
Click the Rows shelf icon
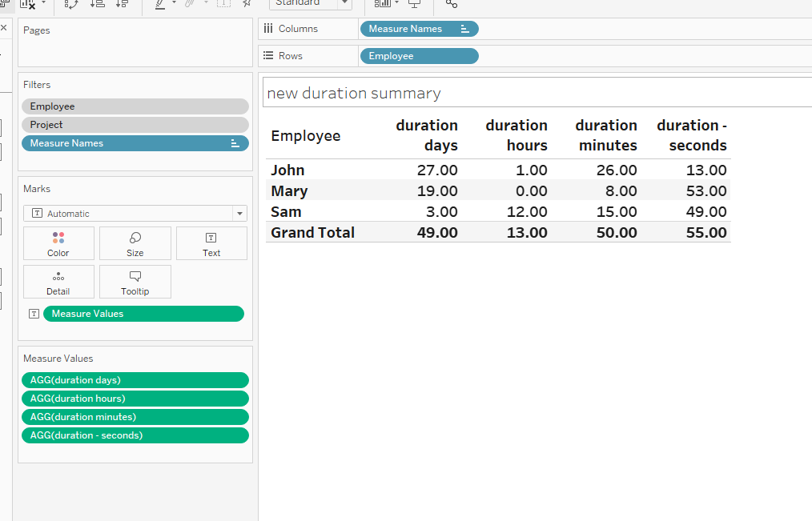pos(267,55)
